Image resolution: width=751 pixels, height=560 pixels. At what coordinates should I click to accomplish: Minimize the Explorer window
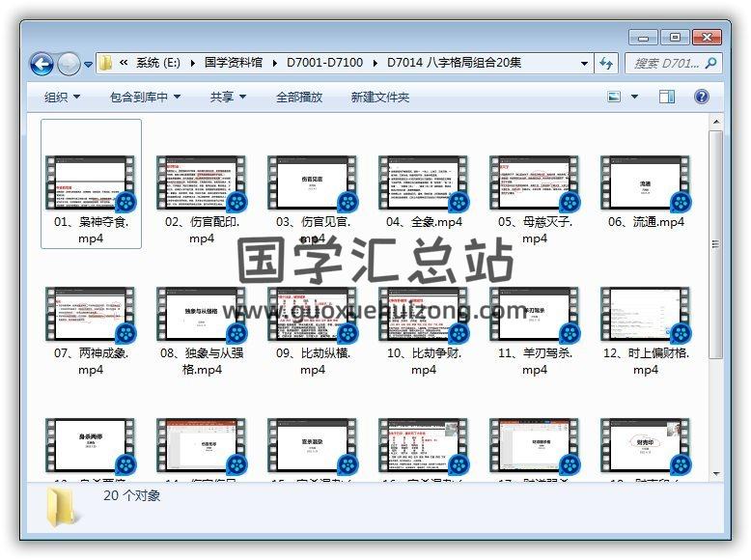tap(643, 38)
